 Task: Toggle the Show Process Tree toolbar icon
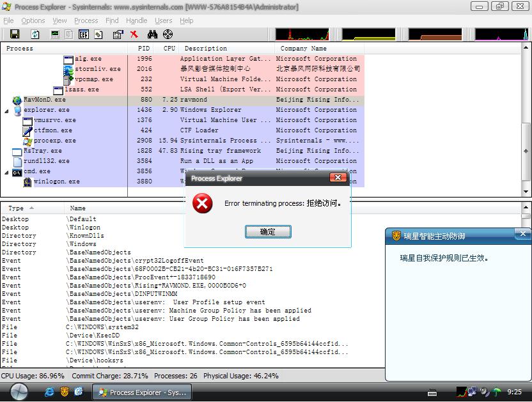tap(69, 34)
